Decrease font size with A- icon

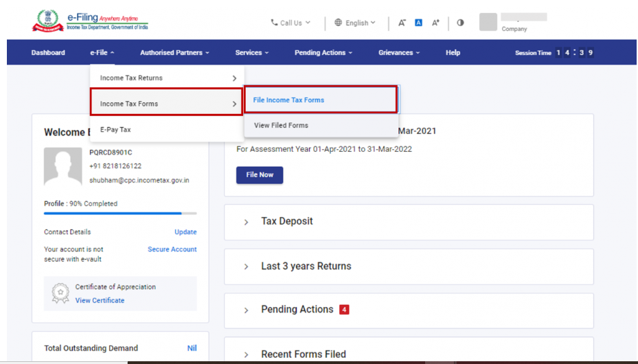pos(402,23)
